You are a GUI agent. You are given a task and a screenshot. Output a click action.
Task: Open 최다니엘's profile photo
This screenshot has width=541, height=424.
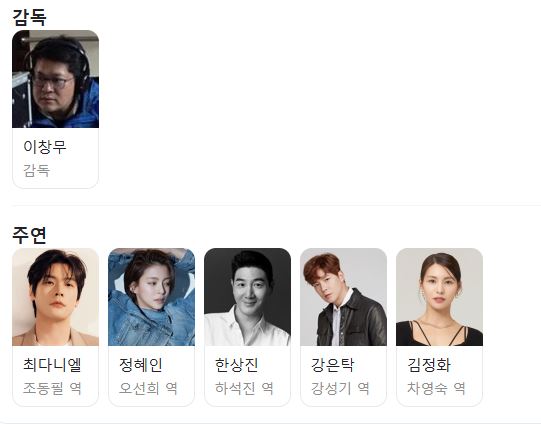(56, 297)
